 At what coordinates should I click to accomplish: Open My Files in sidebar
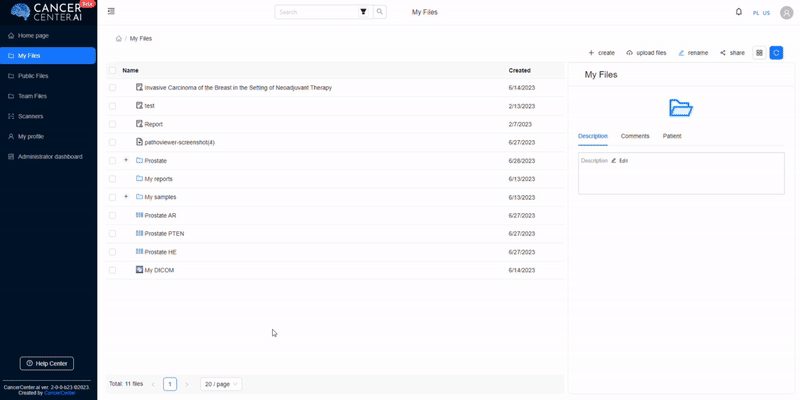click(48, 56)
